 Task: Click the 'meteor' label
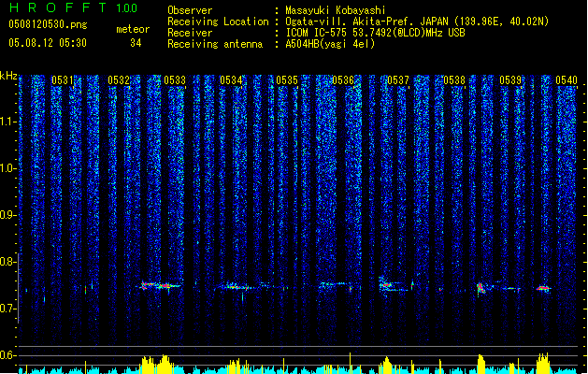coord(133,29)
